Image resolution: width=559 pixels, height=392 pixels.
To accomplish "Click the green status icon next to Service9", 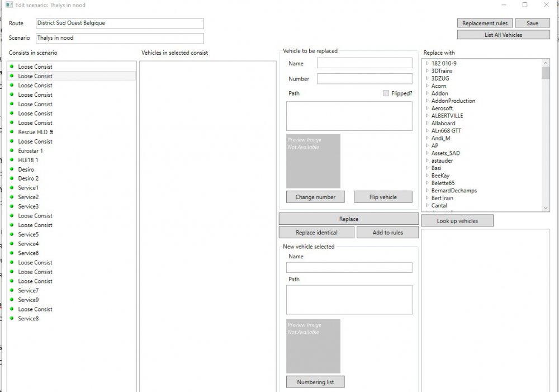I will (x=12, y=300).
